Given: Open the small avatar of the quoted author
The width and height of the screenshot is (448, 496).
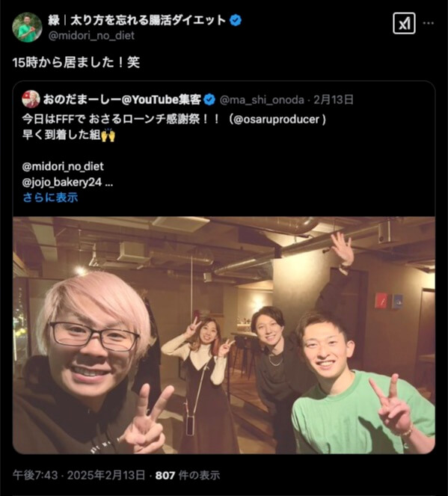Looking at the screenshot, I should [31, 99].
